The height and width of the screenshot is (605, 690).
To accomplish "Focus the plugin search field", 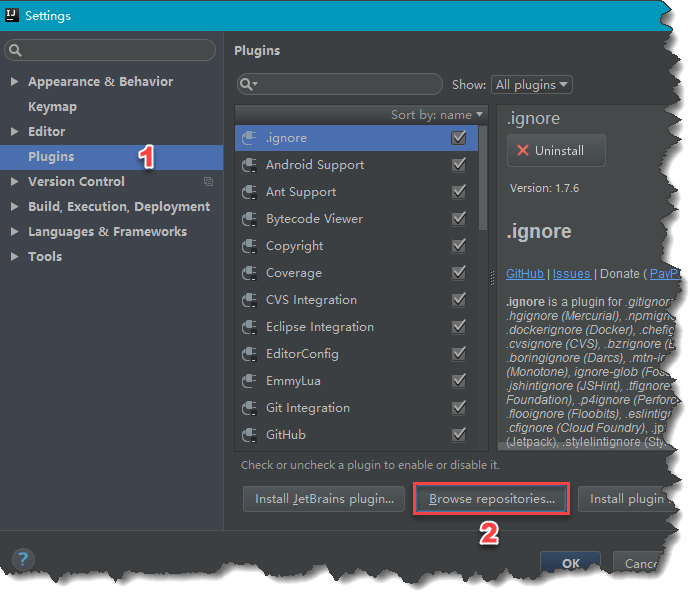I will pyautogui.click(x=340, y=84).
